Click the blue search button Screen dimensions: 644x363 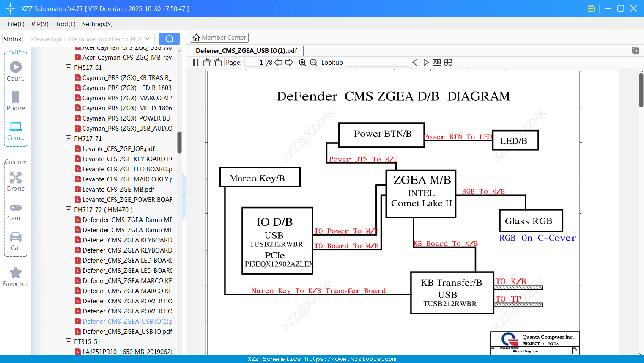(x=169, y=39)
